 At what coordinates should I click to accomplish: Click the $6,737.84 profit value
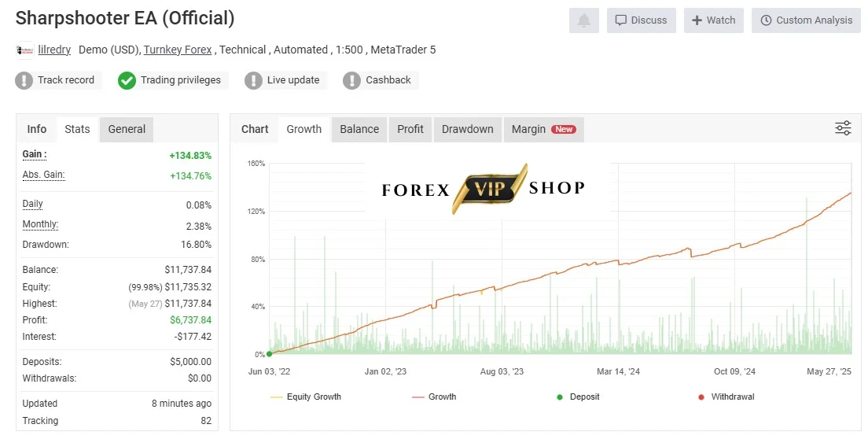190,320
